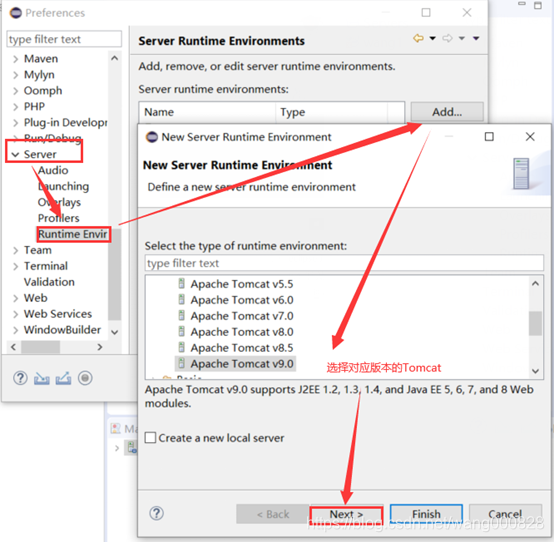Click the runtime list scroll-down arrow
This screenshot has height=542, width=554.
point(535,371)
